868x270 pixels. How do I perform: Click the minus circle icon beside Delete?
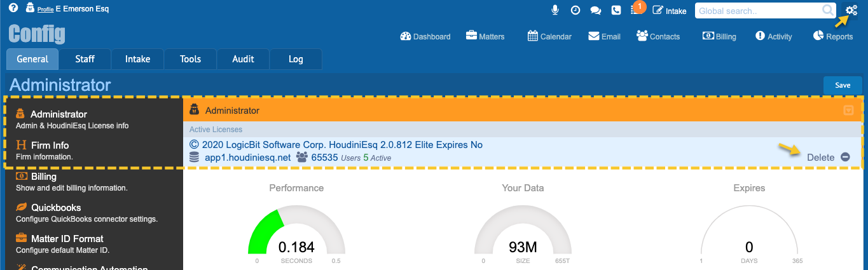click(x=845, y=157)
